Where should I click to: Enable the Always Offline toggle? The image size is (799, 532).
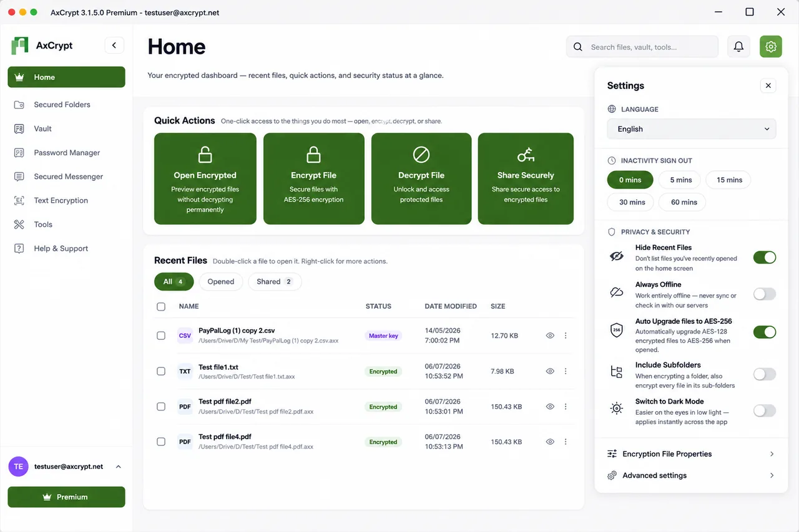(x=765, y=294)
